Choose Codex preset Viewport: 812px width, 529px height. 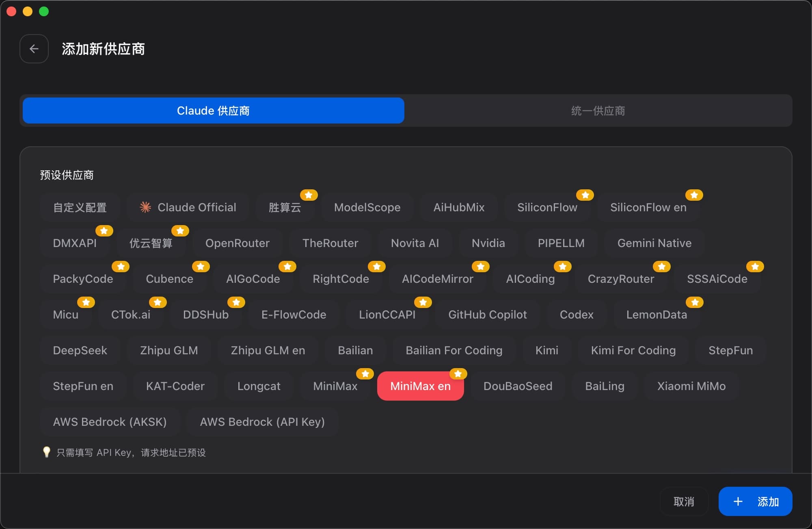coord(577,314)
